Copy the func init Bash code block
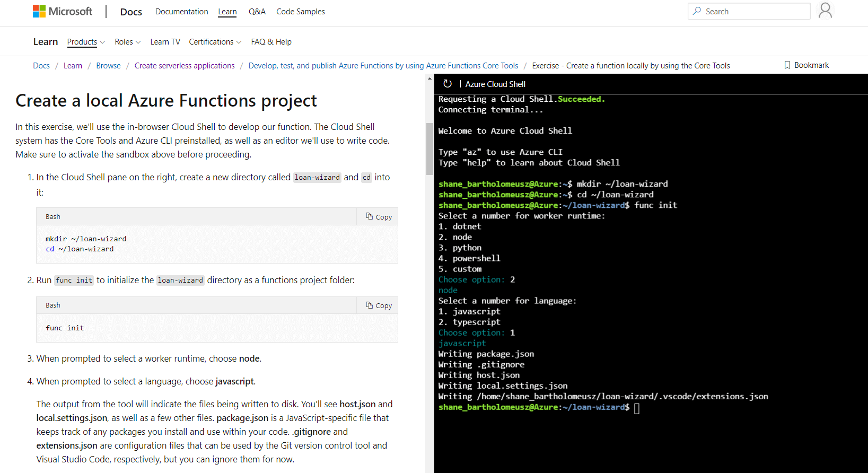This screenshot has width=868, height=473. (379, 305)
